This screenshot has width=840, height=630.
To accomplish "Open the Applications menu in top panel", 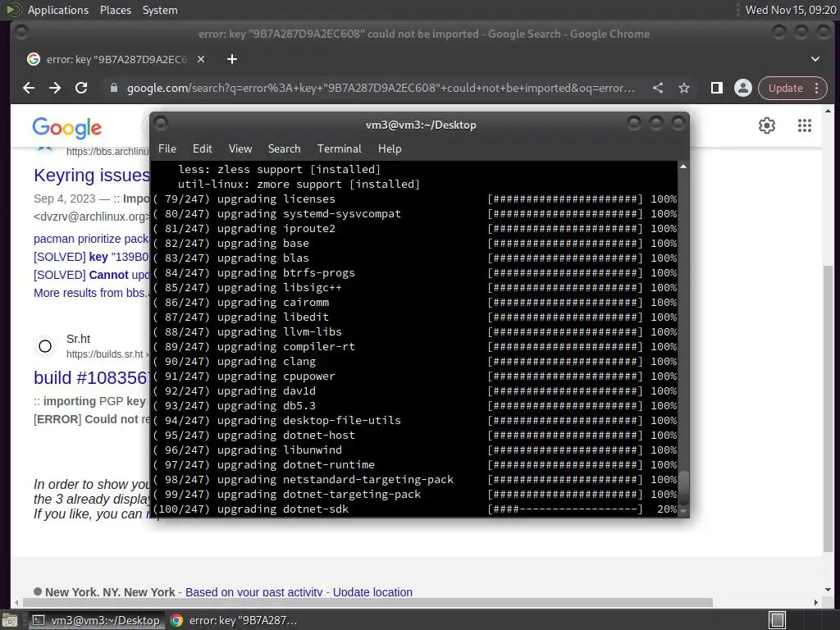I will point(58,10).
